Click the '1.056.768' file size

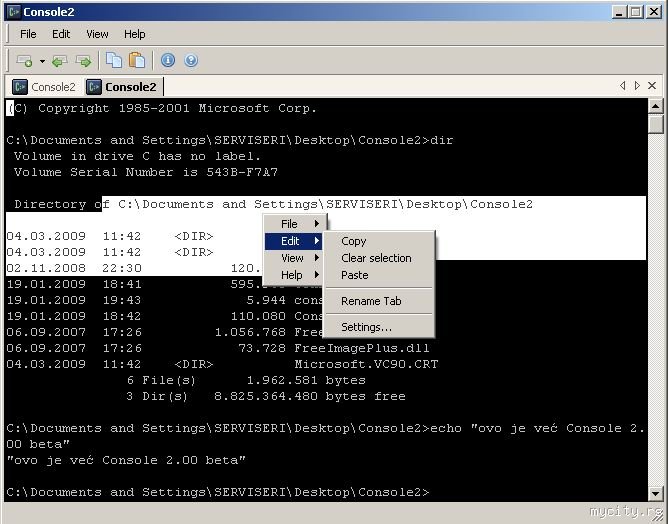[250, 332]
